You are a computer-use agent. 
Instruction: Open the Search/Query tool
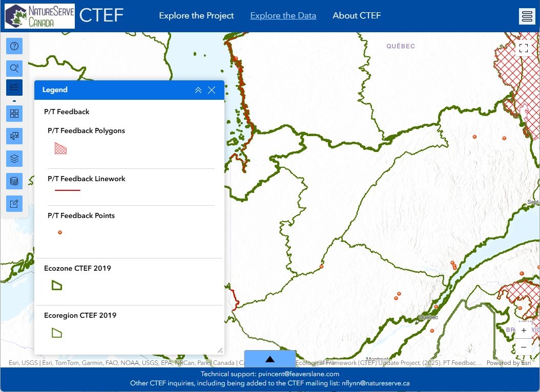pos(14,68)
